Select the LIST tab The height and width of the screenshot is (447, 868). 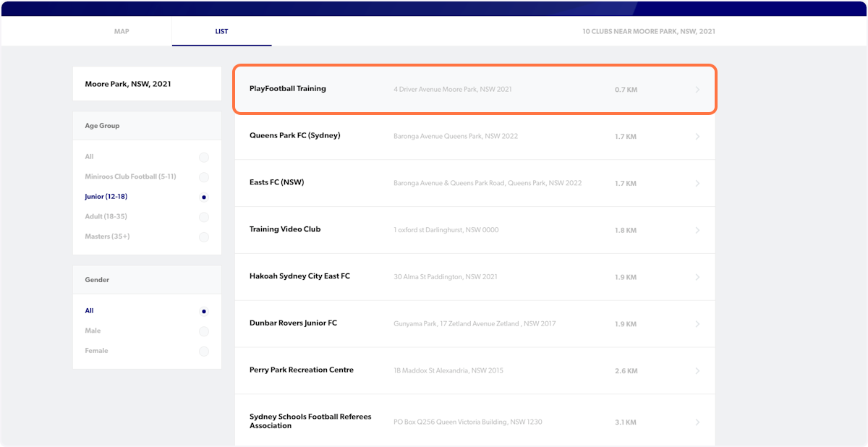click(x=221, y=32)
